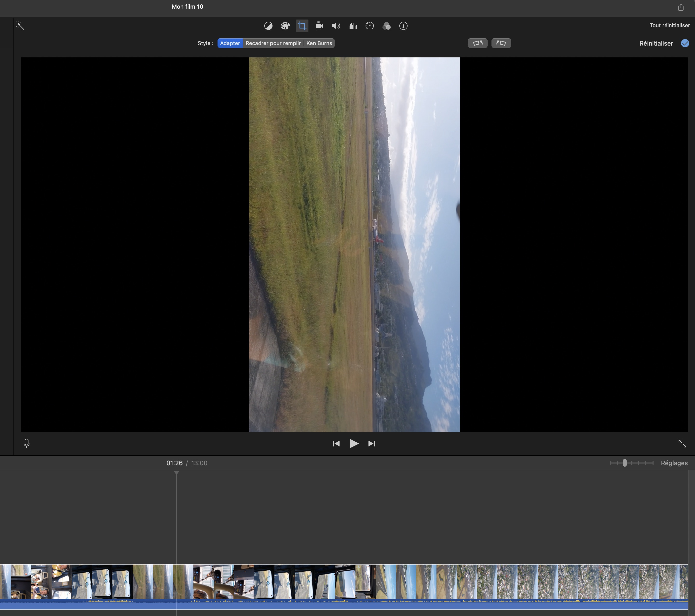Switch to Ken Burns crop style

point(319,43)
